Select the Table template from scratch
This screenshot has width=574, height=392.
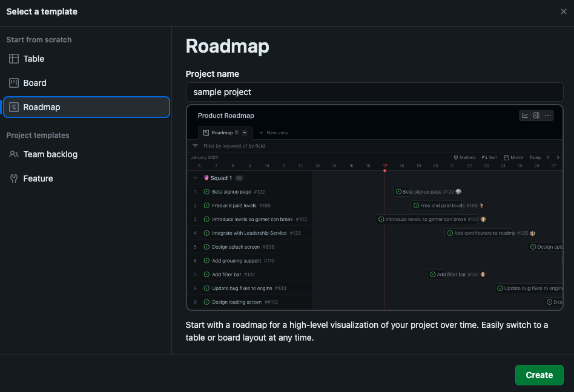[x=34, y=59]
